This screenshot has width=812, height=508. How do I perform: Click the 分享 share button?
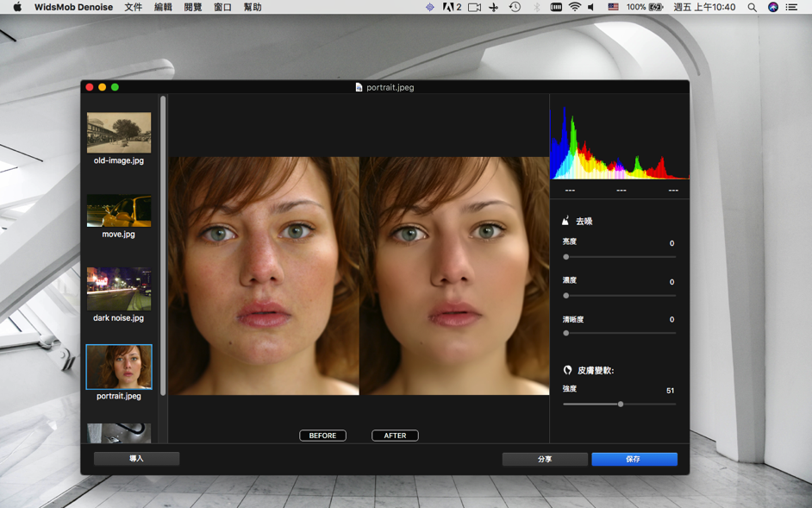(545, 460)
